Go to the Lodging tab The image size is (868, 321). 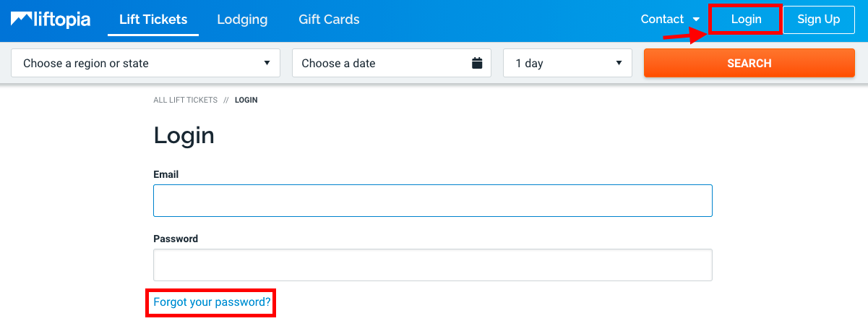coord(242,20)
